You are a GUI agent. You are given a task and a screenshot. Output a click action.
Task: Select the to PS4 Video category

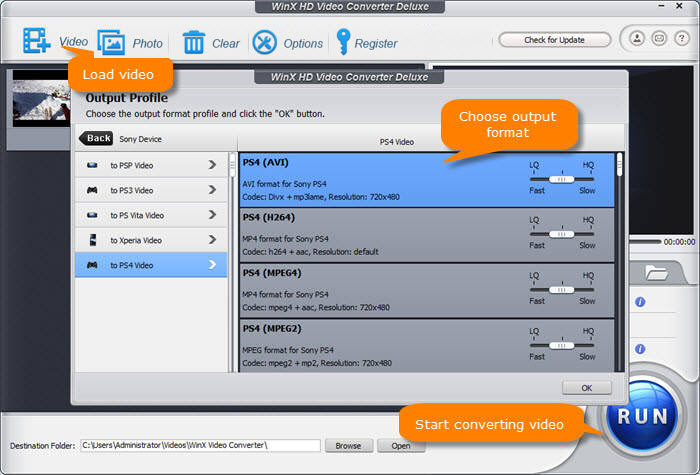[x=151, y=265]
